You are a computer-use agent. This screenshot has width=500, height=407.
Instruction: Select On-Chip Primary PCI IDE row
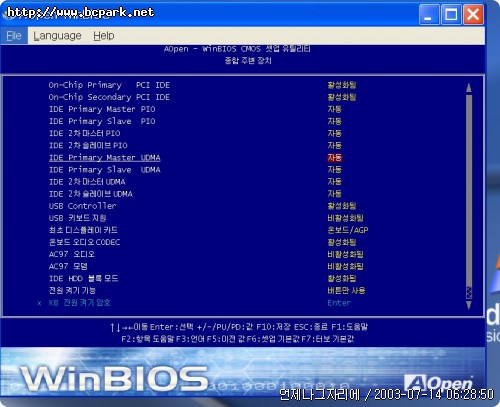pyautogui.click(x=109, y=85)
